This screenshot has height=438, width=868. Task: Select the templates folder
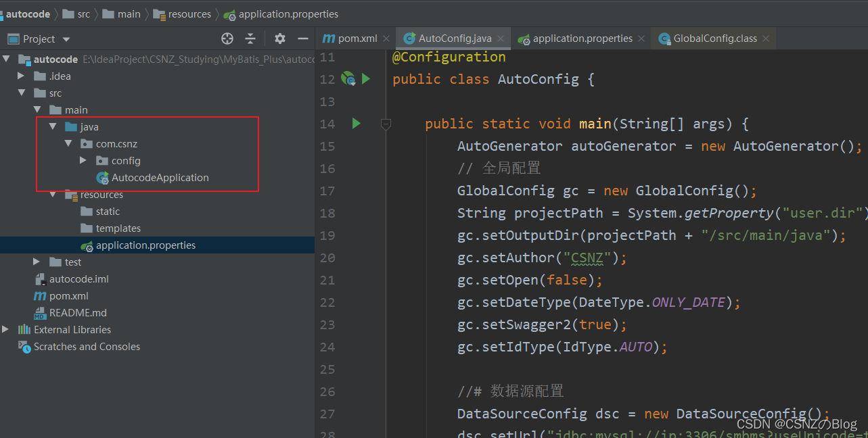(118, 228)
